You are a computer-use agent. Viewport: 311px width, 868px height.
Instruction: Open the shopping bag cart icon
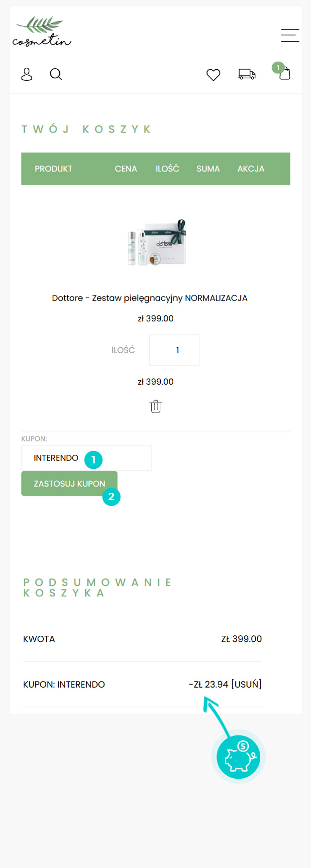(285, 74)
